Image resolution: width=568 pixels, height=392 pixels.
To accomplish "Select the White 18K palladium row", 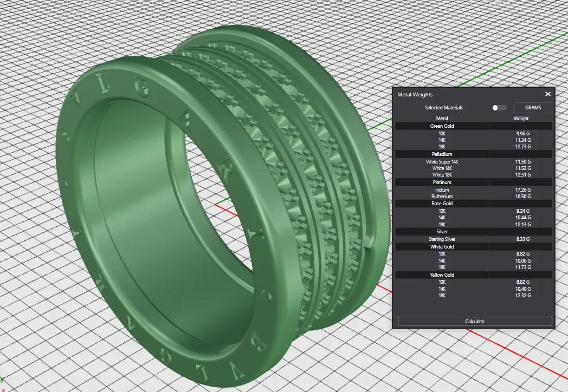I will click(x=474, y=175).
